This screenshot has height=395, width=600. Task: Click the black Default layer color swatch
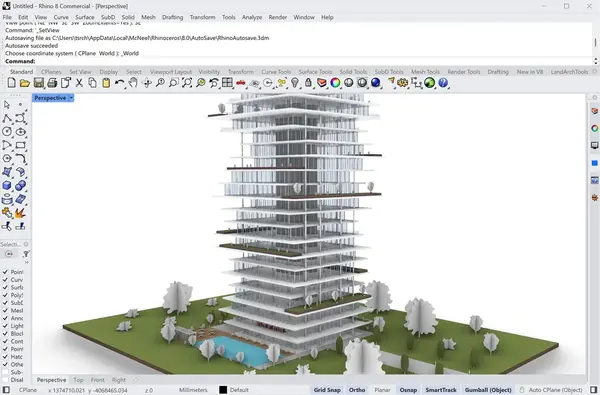[x=223, y=390]
